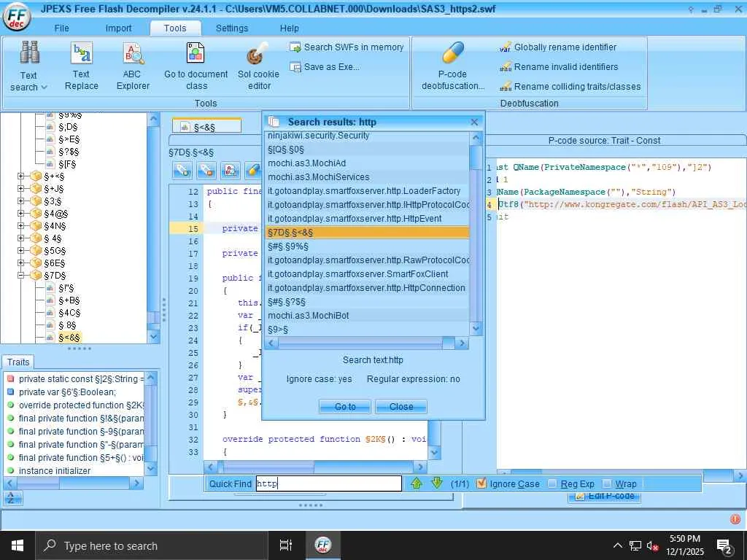
Task: Click Go to document class icon
Action: click(x=196, y=52)
